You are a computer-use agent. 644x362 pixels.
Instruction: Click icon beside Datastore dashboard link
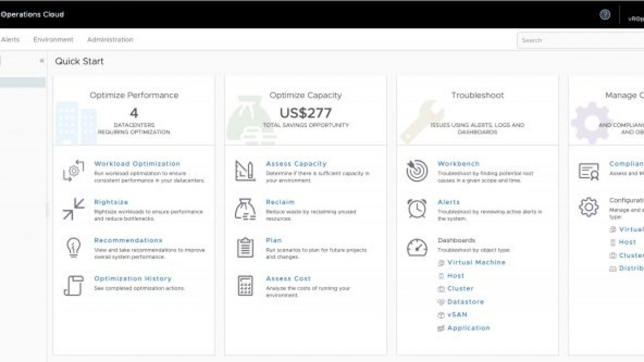pos(441,302)
